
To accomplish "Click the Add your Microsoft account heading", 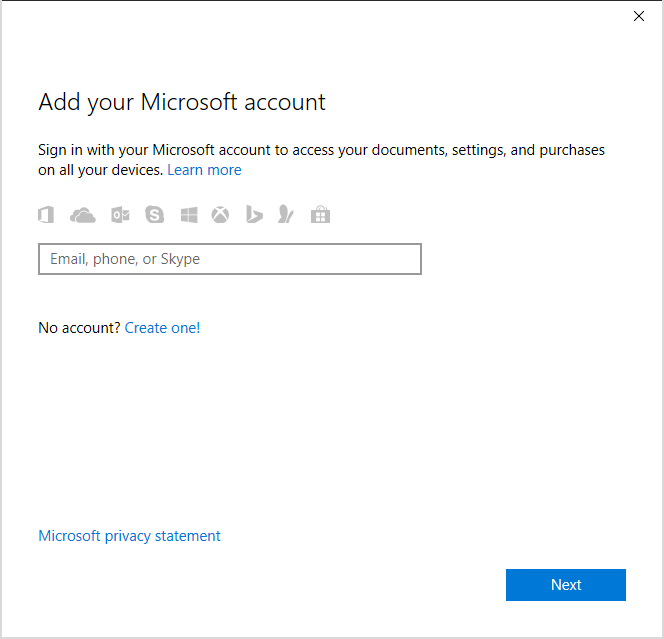I will tap(182, 102).
